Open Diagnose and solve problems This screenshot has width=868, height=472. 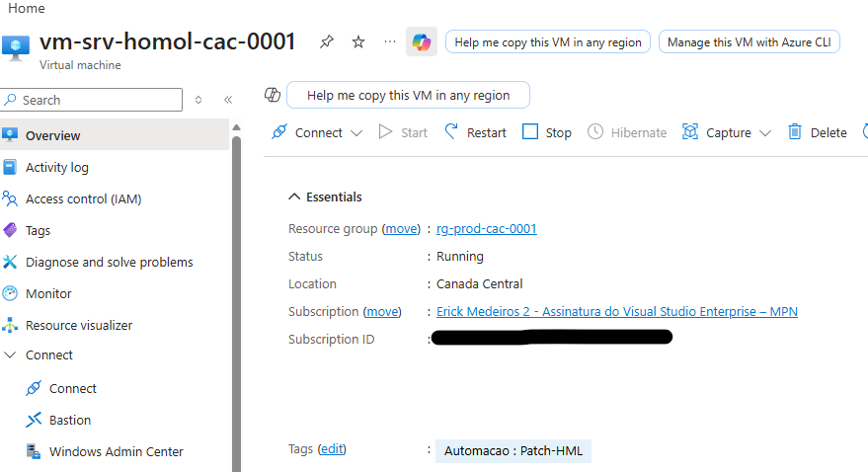(109, 262)
